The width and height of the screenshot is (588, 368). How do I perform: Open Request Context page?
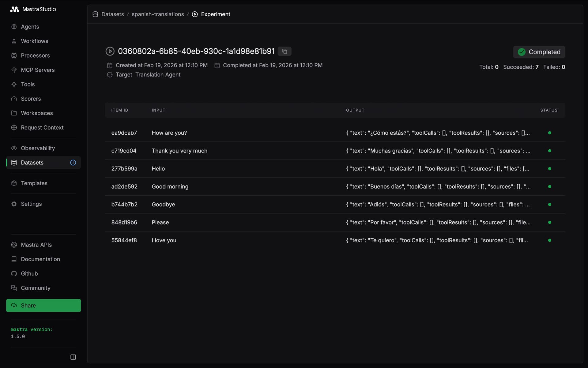tap(42, 128)
